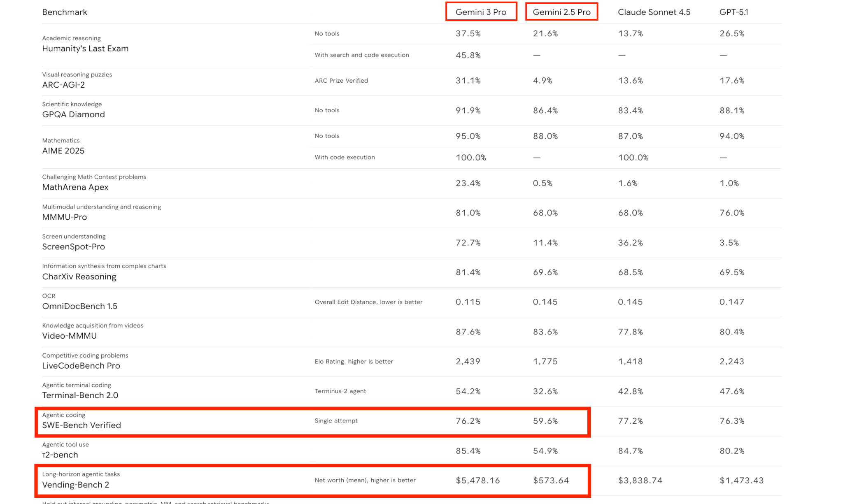843x504 pixels.
Task: Select the SWE-Bench Verified benchmark name
Action: pyautogui.click(x=82, y=425)
